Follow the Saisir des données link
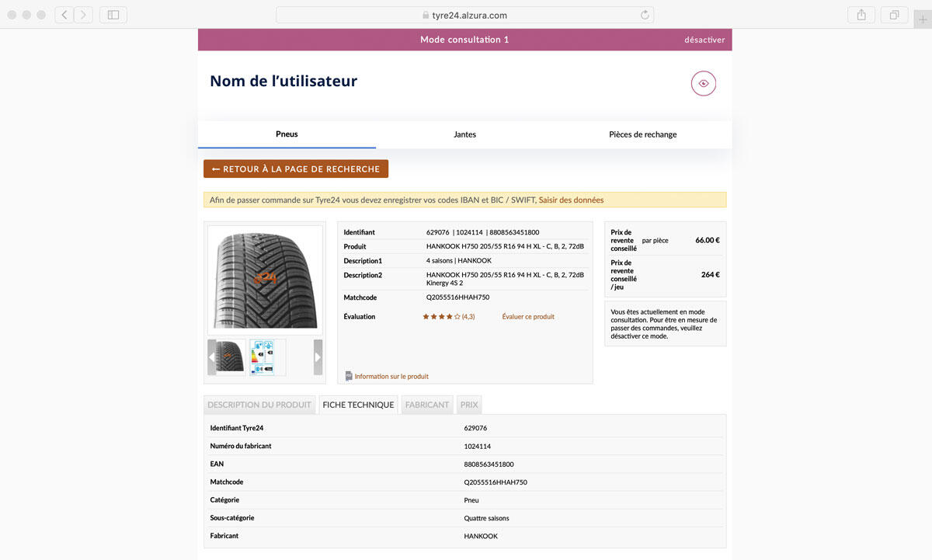This screenshot has width=932, height=560. (571, 200)
